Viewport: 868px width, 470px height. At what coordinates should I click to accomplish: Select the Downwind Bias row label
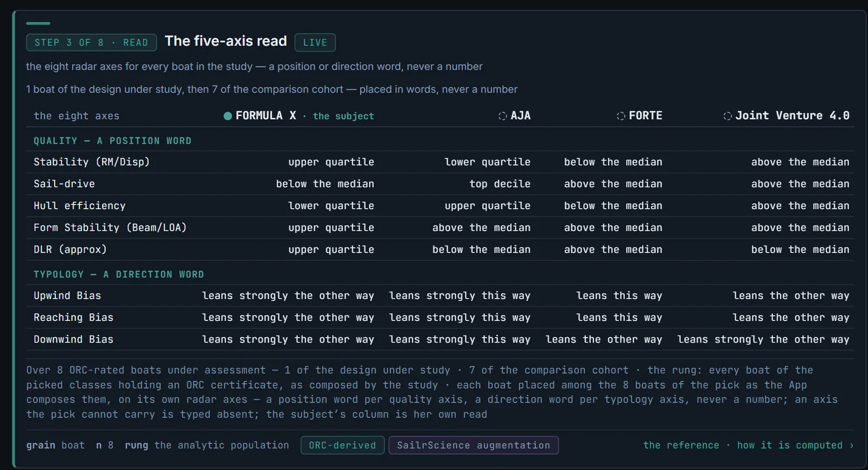pyautogui.click(x=73, y=339)
